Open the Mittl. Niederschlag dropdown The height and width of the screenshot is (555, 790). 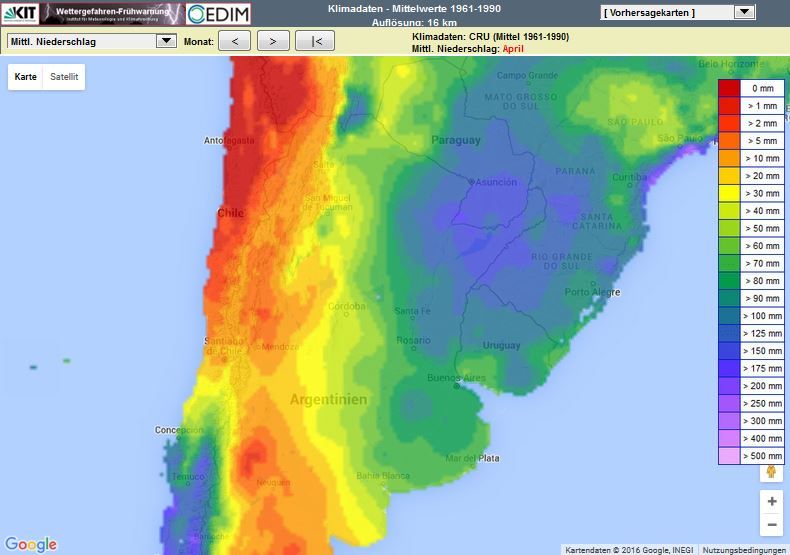tap(92, 41)
